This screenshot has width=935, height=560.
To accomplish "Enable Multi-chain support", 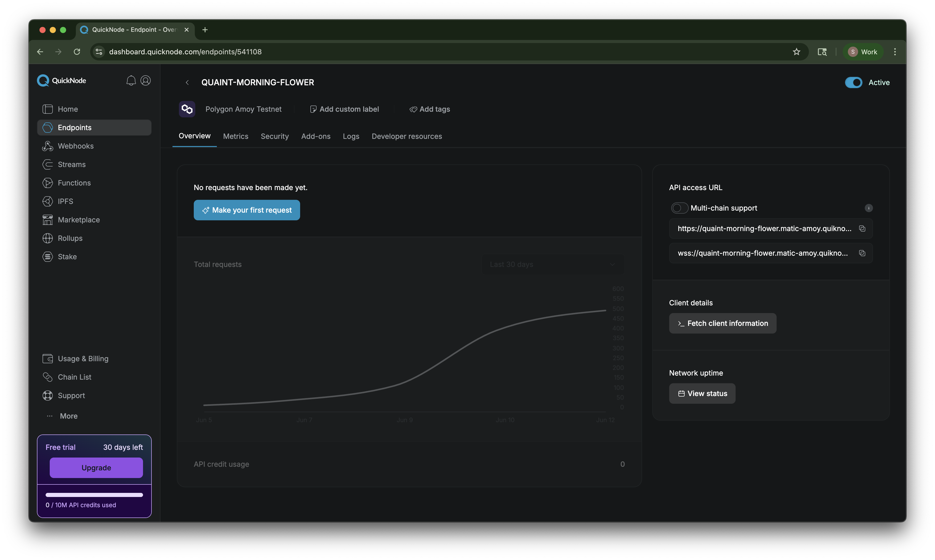I will 679,208.
